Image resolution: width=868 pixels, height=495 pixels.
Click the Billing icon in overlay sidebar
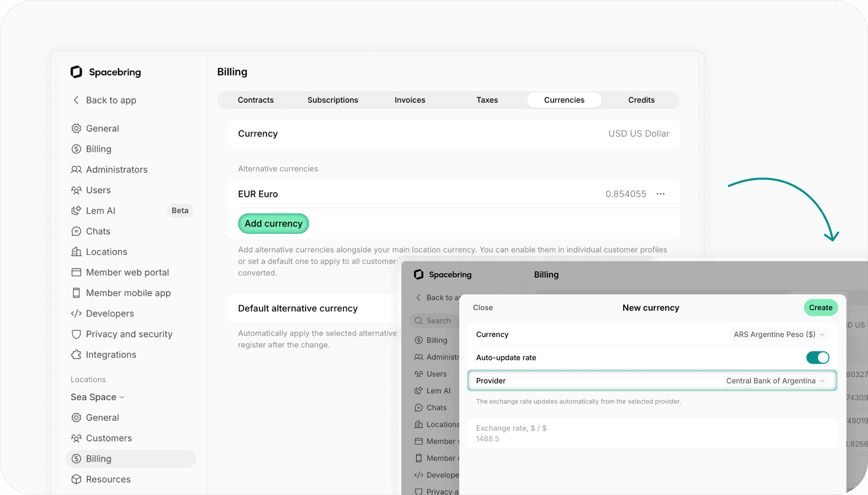[419, 340]
